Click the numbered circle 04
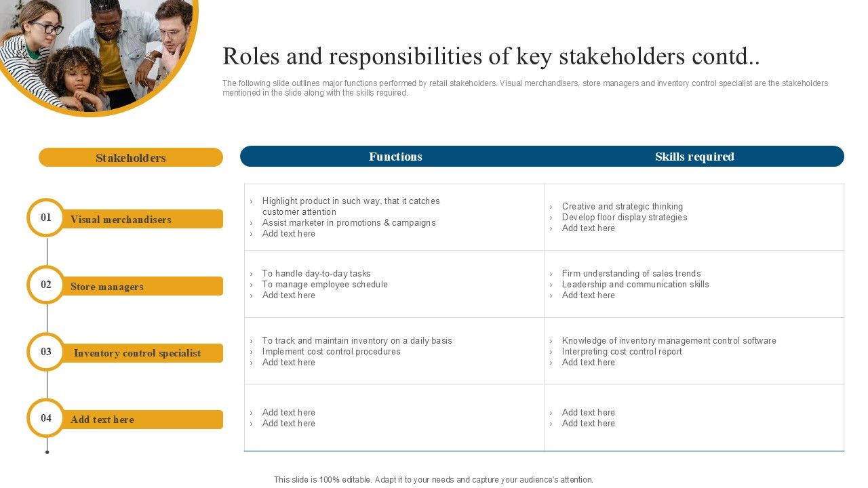This screenshot has height=488, width=868. pyautogui.click(x=46, y=418)
